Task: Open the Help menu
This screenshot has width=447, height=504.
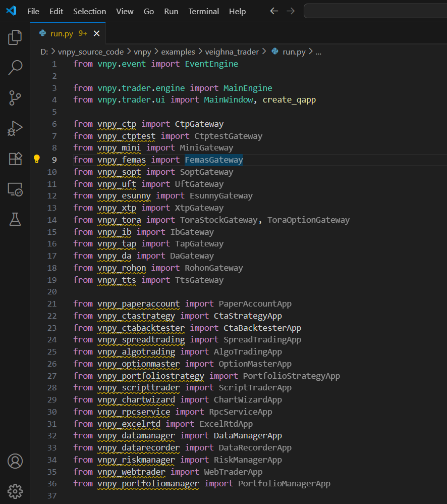Action: coord(237,11)
